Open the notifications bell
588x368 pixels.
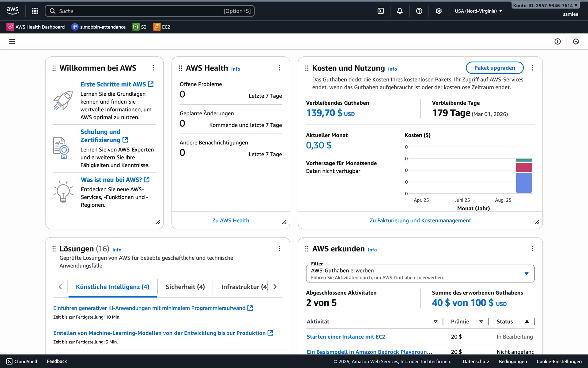coord(400,11)
